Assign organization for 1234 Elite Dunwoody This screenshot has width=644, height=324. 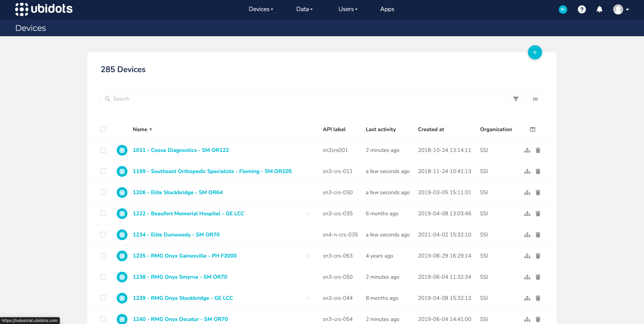point(527,235)
